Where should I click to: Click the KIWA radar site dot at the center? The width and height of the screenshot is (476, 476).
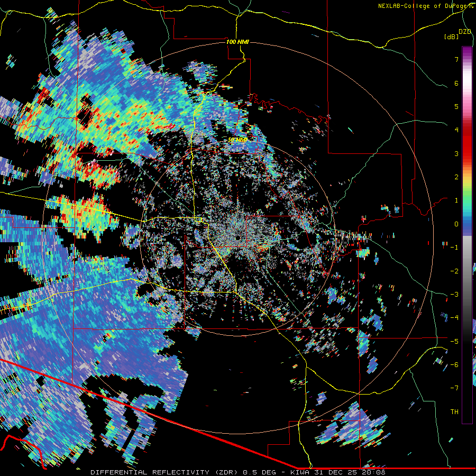[237, 237]
